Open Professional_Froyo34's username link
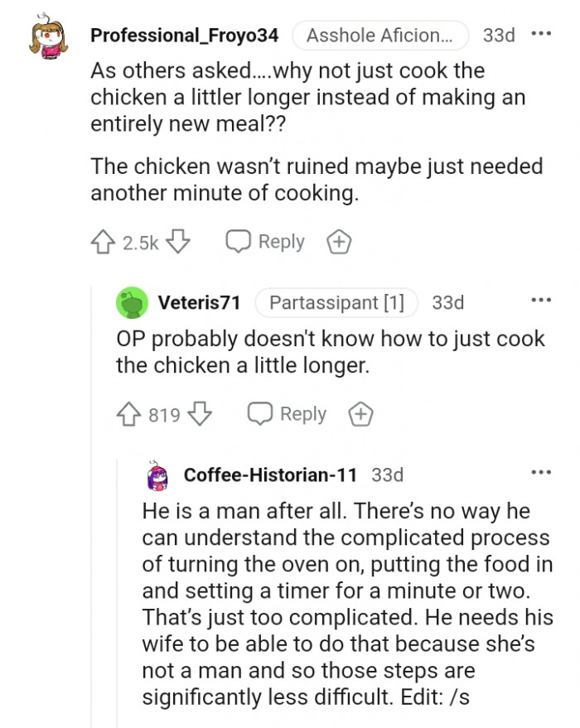The image size is (580, 728). click(x=184, y=36)
